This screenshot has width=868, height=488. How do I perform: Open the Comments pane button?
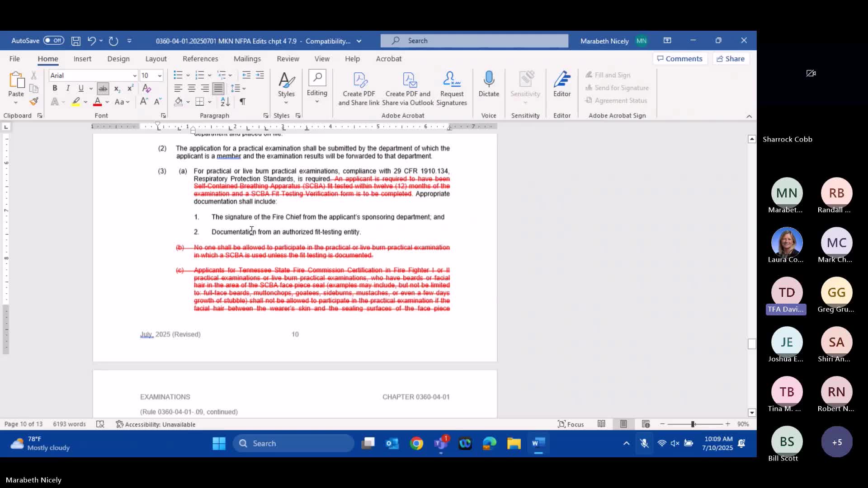(679, 59)
